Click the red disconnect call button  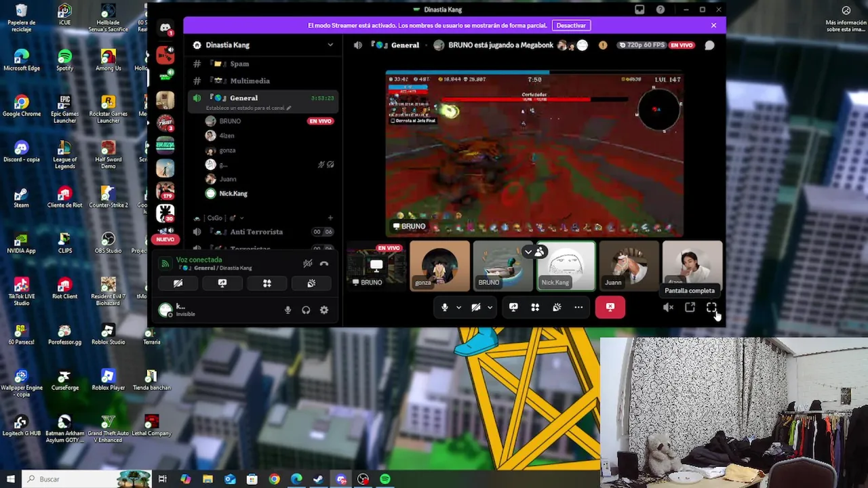pos(610,307)
